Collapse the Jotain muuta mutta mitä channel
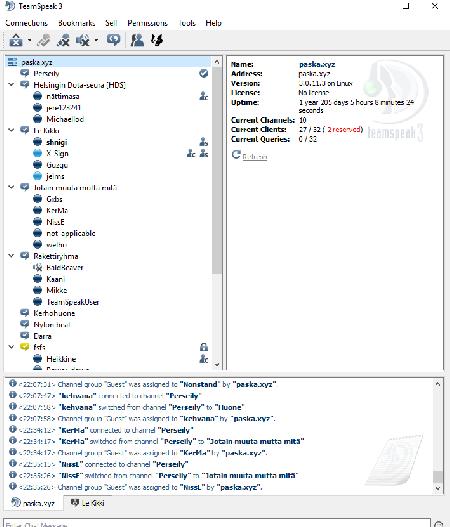This screenshot has height=527, width=450. click(x=11, y=187)
